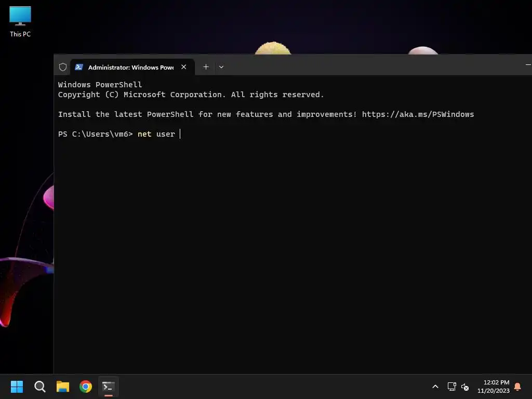The image size is (532, 399).
Task: Launch Google Chrome from taskbar
Action: [x=86, y=387]
